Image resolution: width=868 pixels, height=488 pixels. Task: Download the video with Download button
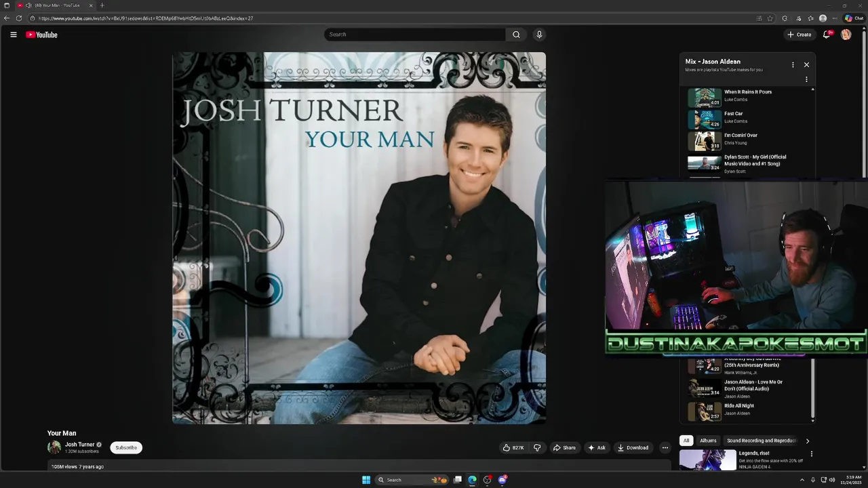(x=633, y=447)
